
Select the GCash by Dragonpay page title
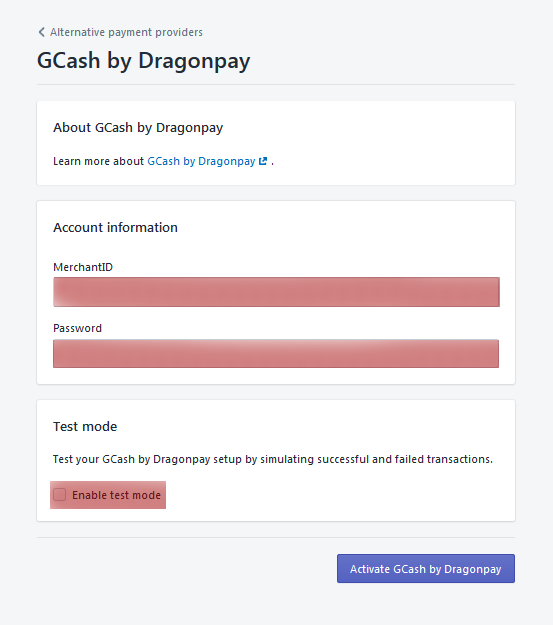click(144, 61)
